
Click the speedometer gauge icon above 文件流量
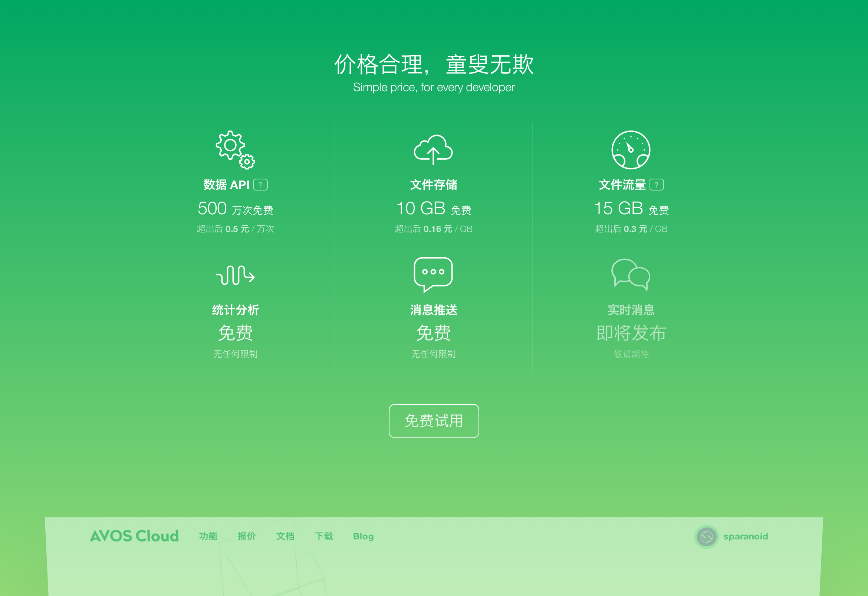click(x=631, y=150)
